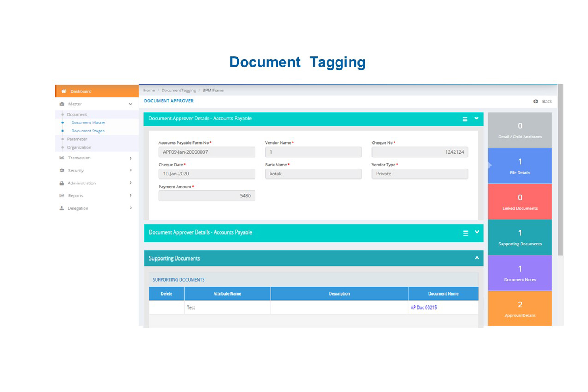This screenshot has width=588, height=392.
Task: Select Organization in the sidebar
Action: [79, 147]
